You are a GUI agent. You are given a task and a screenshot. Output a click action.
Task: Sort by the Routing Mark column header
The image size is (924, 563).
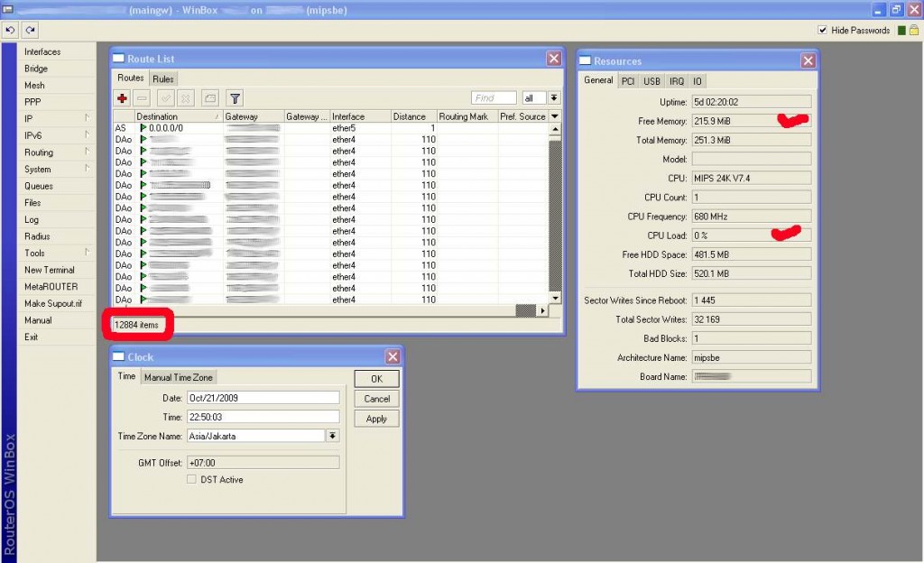467,116
